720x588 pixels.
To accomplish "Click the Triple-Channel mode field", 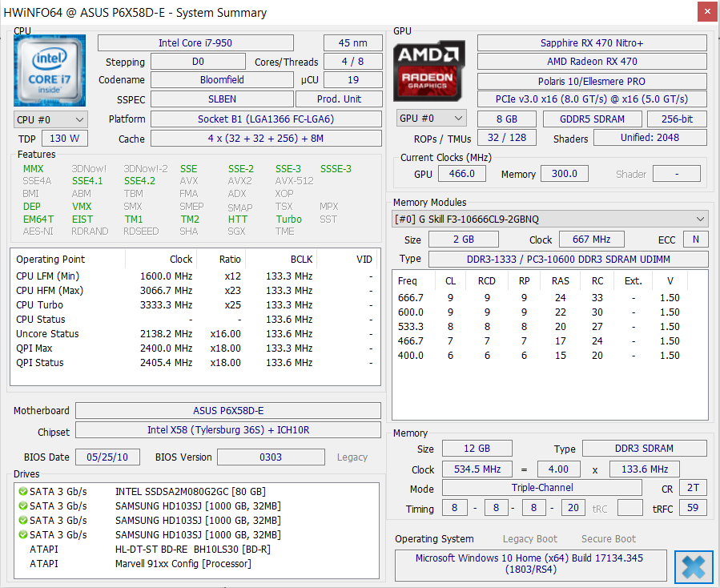I will click(x=542, y=488).
